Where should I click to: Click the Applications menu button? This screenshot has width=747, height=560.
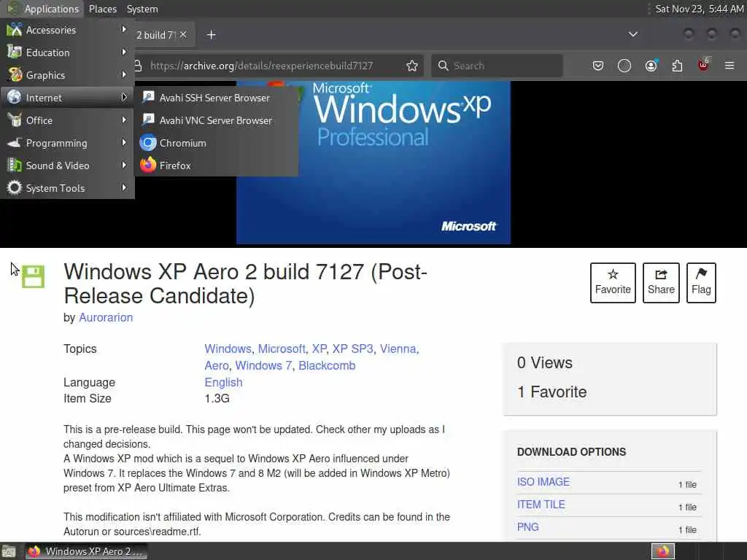pyautogui.click(x=43, y=9)
